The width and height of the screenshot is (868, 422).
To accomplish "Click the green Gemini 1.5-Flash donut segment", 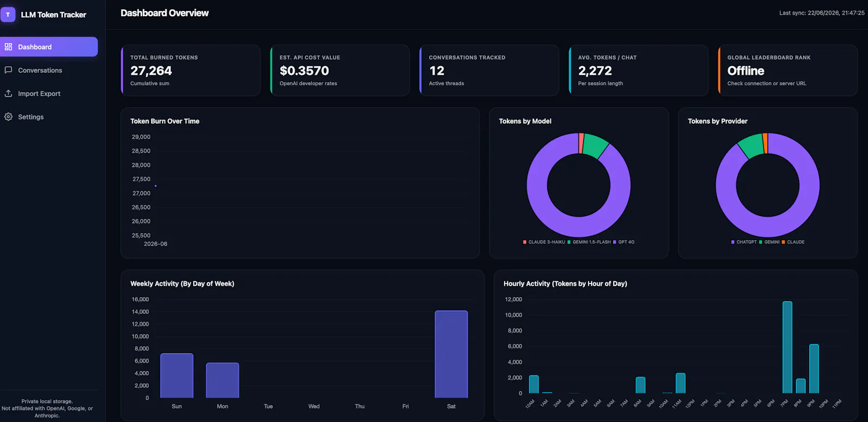I will pos(596,145).
